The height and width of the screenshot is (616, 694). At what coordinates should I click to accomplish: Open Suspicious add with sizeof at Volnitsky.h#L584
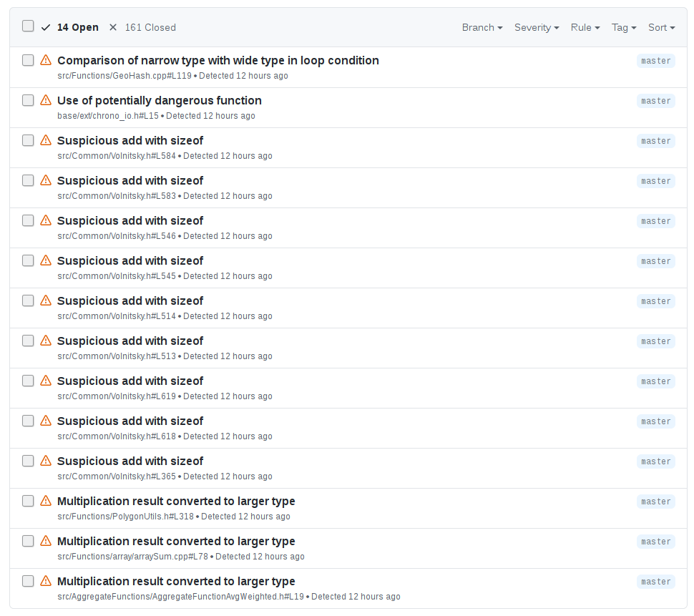130,141
